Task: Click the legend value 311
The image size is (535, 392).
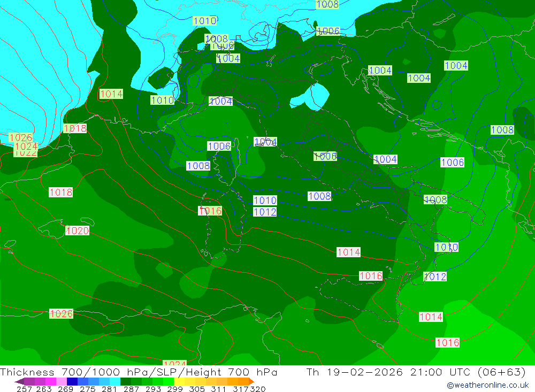Action: (218, 389)
